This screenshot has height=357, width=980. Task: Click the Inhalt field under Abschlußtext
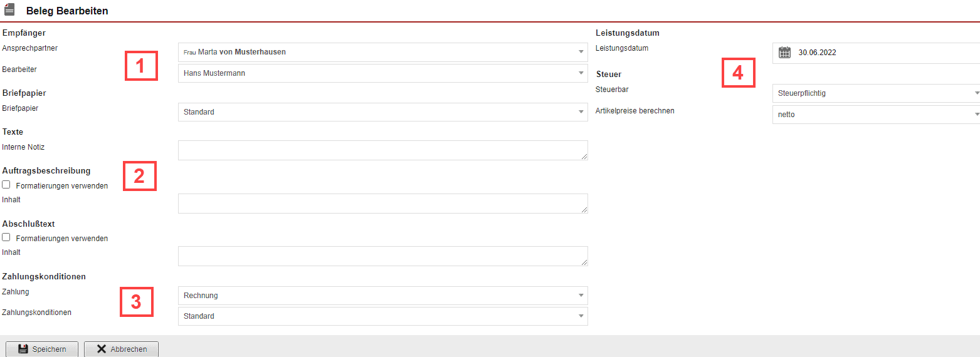pyautogui.click(x=381, y=256)
